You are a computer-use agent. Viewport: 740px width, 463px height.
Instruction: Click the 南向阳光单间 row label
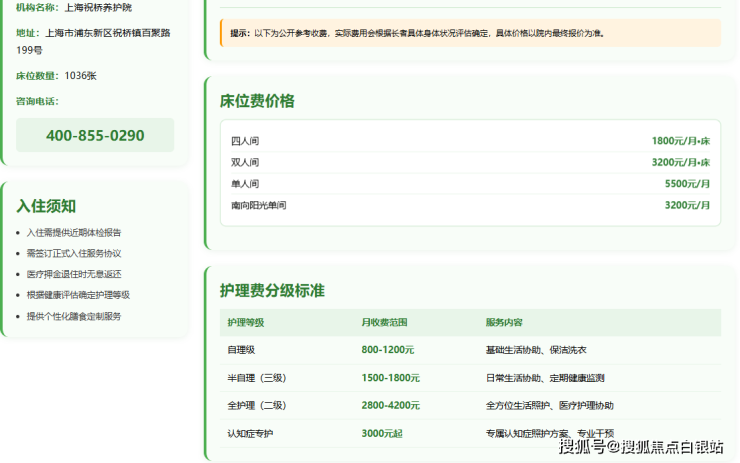[x=258, y=205]
